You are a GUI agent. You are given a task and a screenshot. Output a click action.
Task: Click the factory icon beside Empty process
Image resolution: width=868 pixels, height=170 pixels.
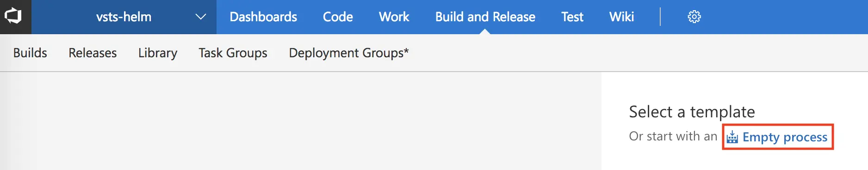(x=732, y=137)
